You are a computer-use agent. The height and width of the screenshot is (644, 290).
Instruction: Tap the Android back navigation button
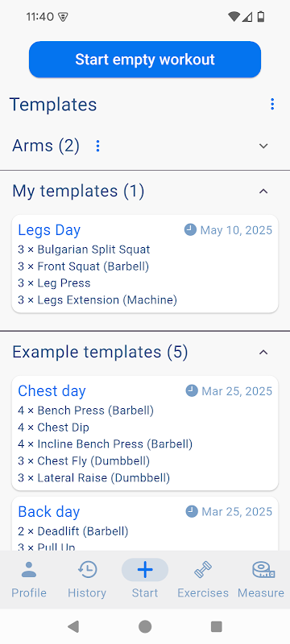point(73,626)
